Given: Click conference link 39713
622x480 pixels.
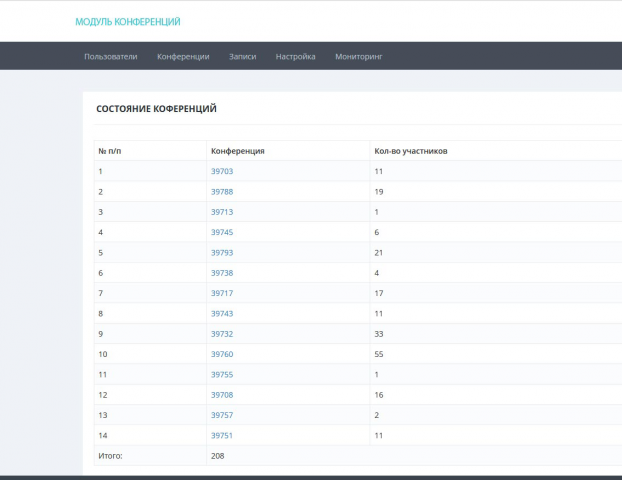Looking at the screenshot, I should click(x=222, y=212).
